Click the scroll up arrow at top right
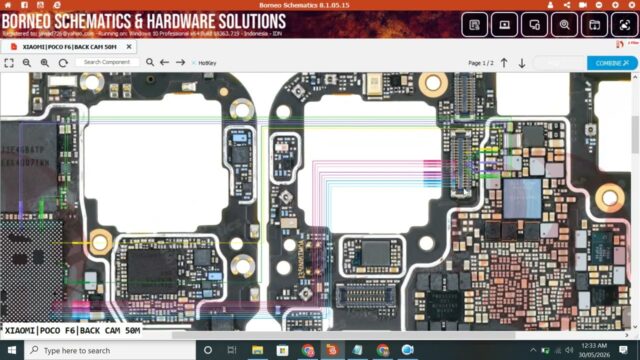This screenshot has width=640, height=360. pos(635,76)
